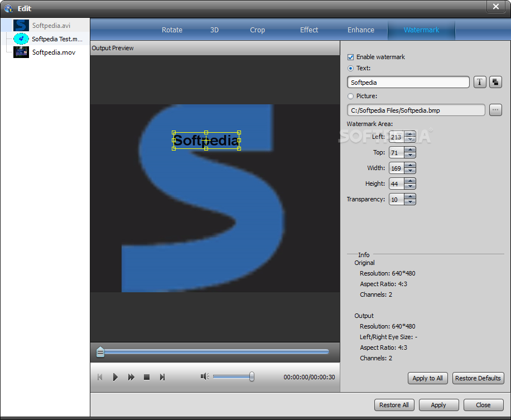Decrease Transparency with down arrow
Image resolution: width=511 pixels, height=420 pixels.
[410, 202]
